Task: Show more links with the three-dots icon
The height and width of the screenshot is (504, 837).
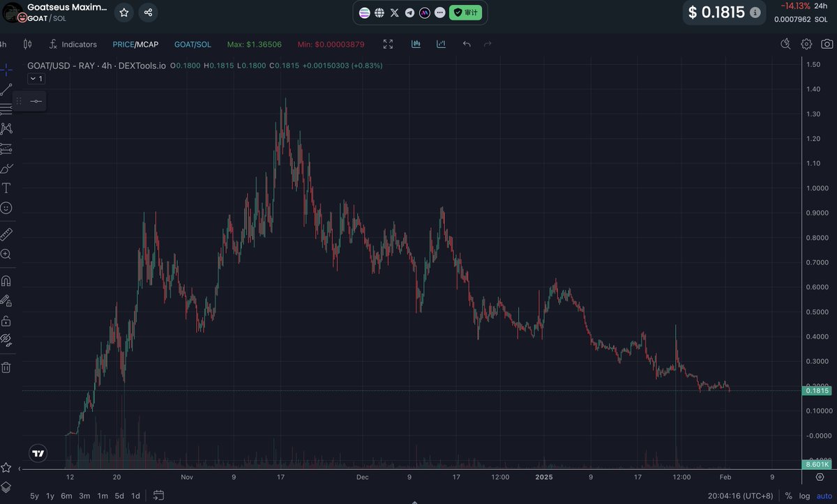Action: click(439, 13)
